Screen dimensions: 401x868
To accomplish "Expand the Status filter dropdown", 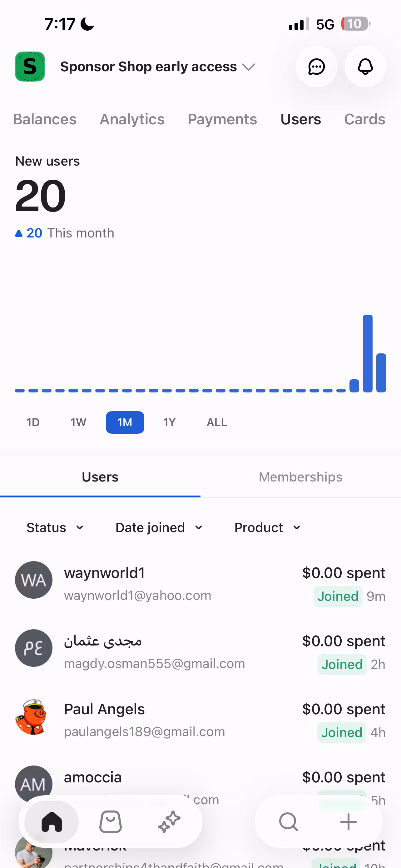I will point(55,528).
